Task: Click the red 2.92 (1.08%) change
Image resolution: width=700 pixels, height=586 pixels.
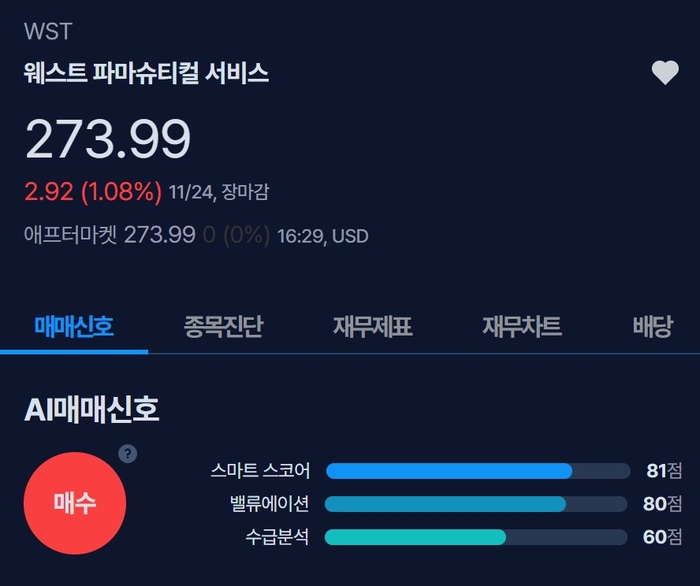Action: point(92,190)
